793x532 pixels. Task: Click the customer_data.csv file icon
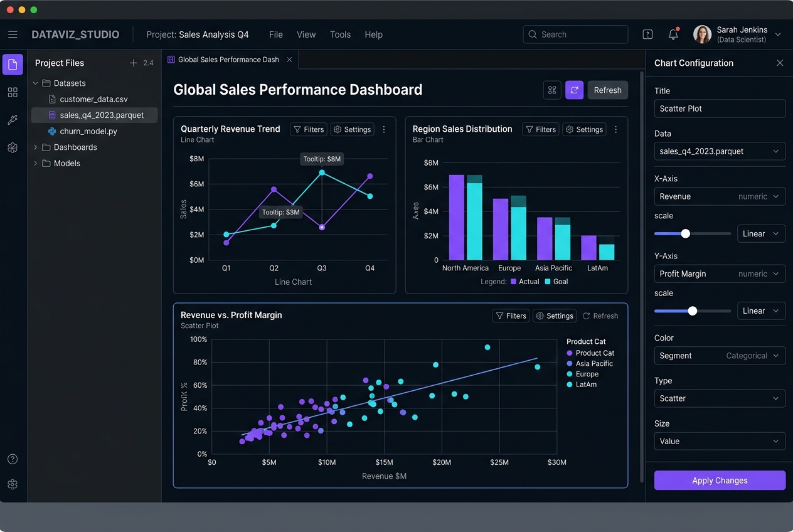tap(53, 99)
